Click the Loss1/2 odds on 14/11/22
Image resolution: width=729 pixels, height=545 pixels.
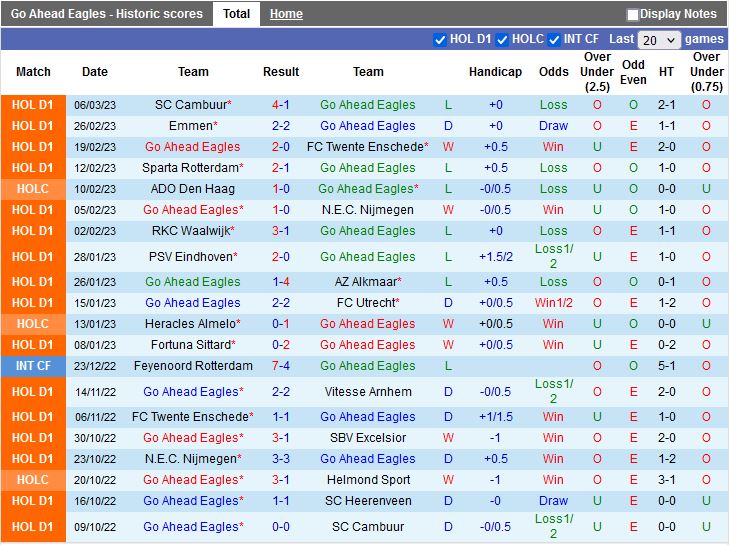[x=553, y=392]
